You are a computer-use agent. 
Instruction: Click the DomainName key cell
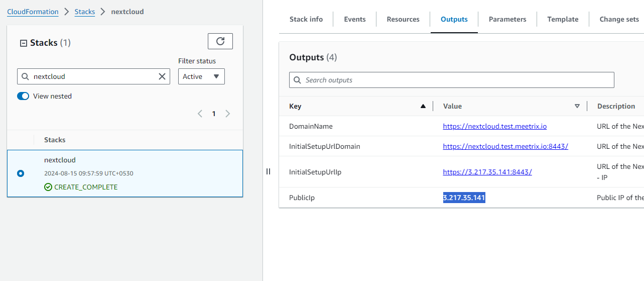tap(311, 126)
